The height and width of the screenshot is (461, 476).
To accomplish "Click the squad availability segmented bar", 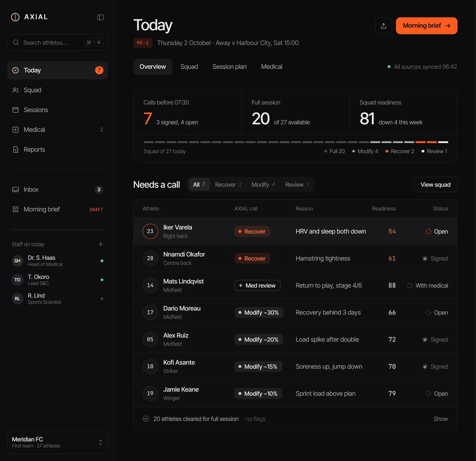I will (x=296, y=142).
